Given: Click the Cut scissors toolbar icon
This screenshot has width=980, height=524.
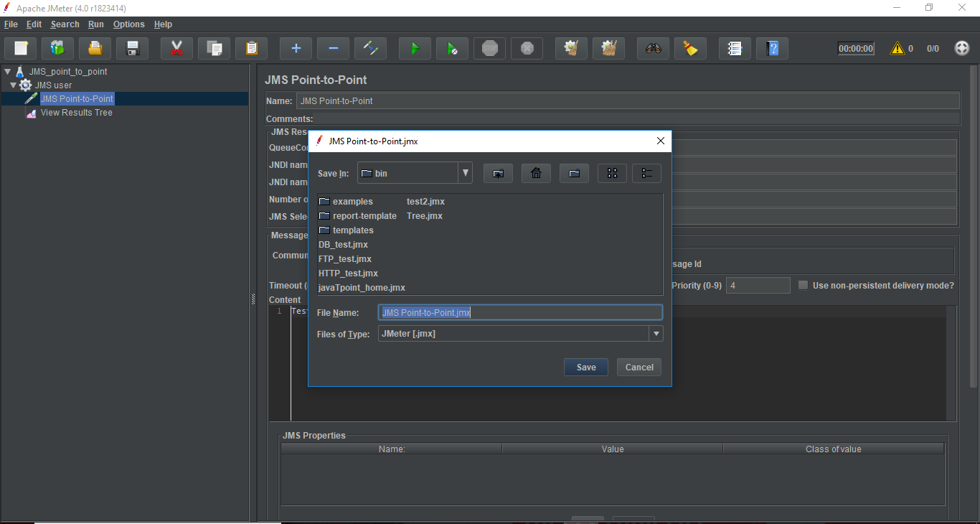Looking at the screenshot, I should coord(177,48).
